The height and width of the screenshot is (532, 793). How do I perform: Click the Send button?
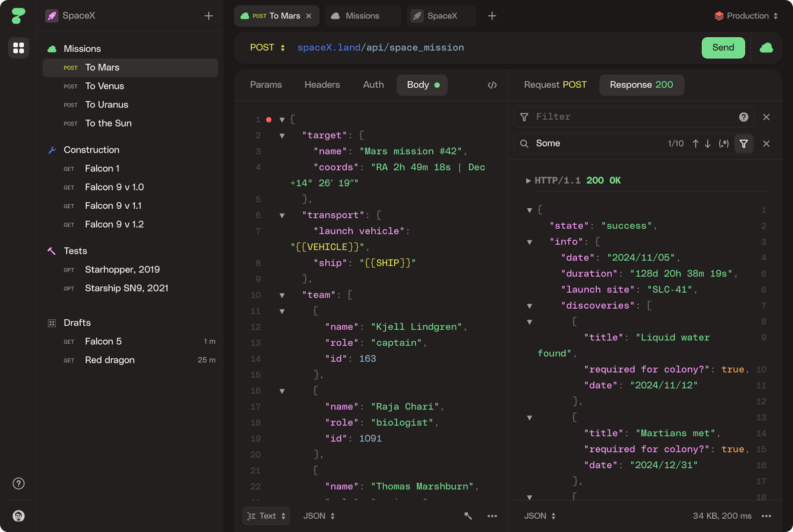[x=723, y=48]
